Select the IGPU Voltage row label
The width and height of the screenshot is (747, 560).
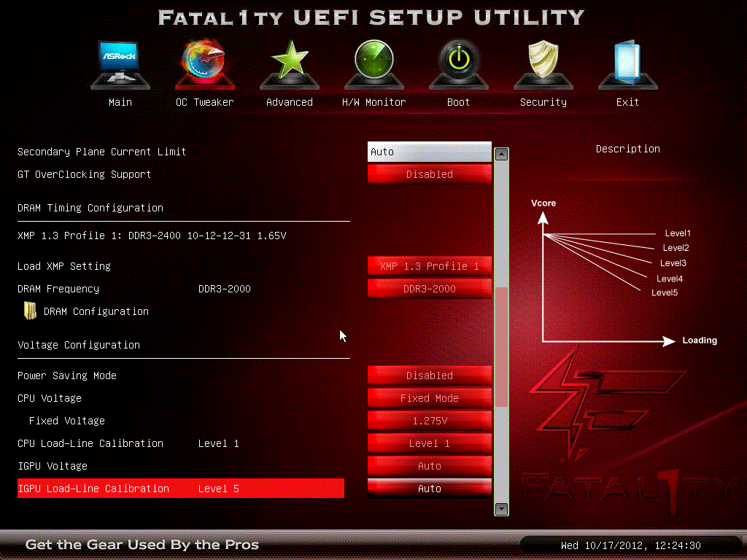(x=53, y=466)
